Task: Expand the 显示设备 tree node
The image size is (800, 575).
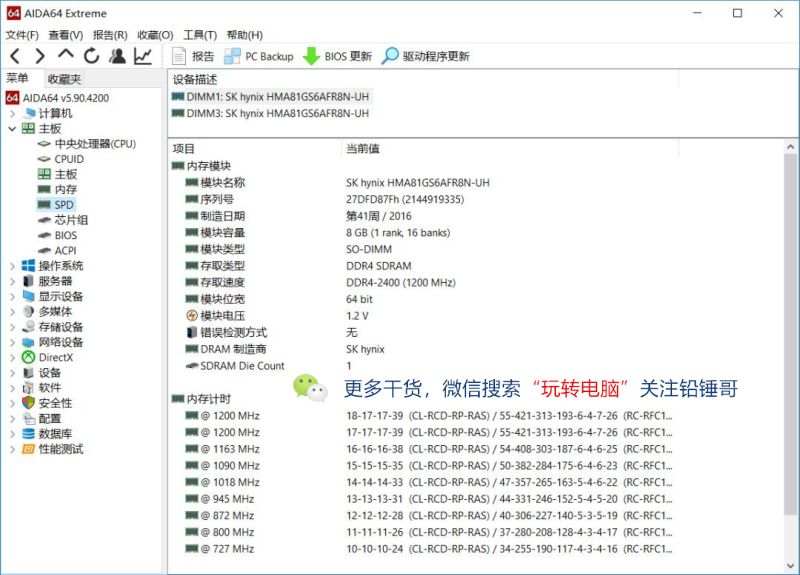Action: [12, 296]
